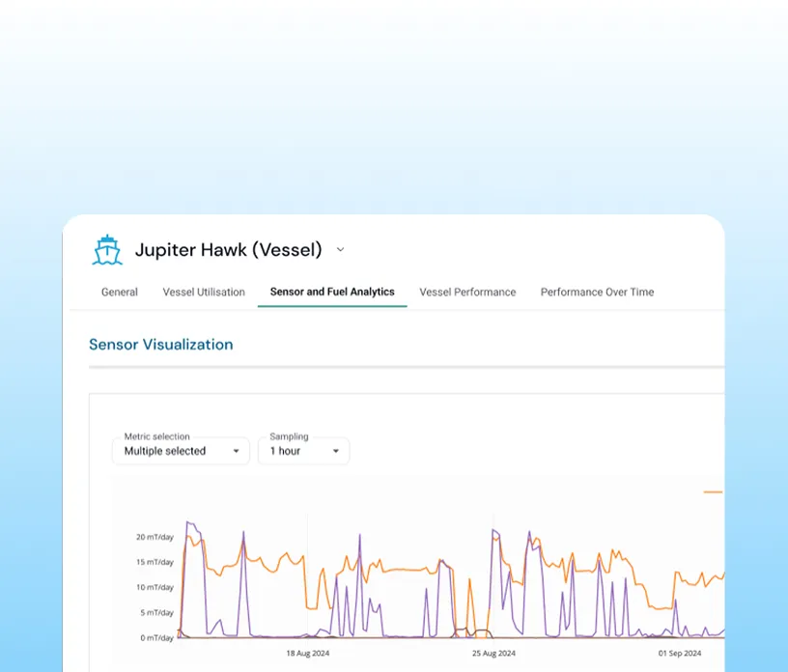This screenshot has width=788, height=672.
Task: Click the orange legend line marker
Action: click(x=713, y=492)
